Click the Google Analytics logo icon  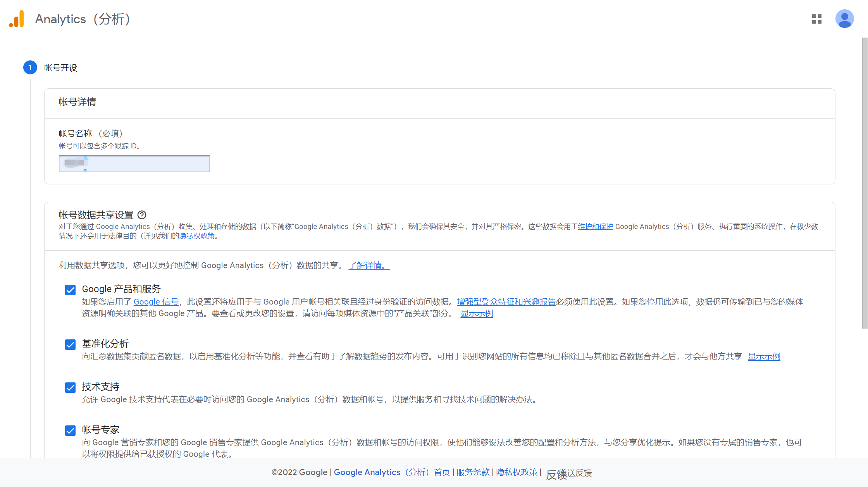click(17, 19)
